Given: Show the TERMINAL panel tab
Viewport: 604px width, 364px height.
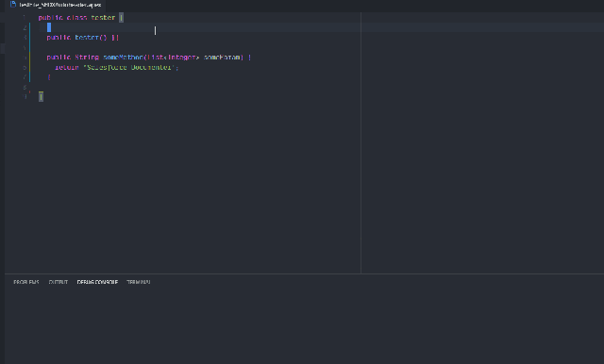Looking at the screenshot, I should [139, 282].
